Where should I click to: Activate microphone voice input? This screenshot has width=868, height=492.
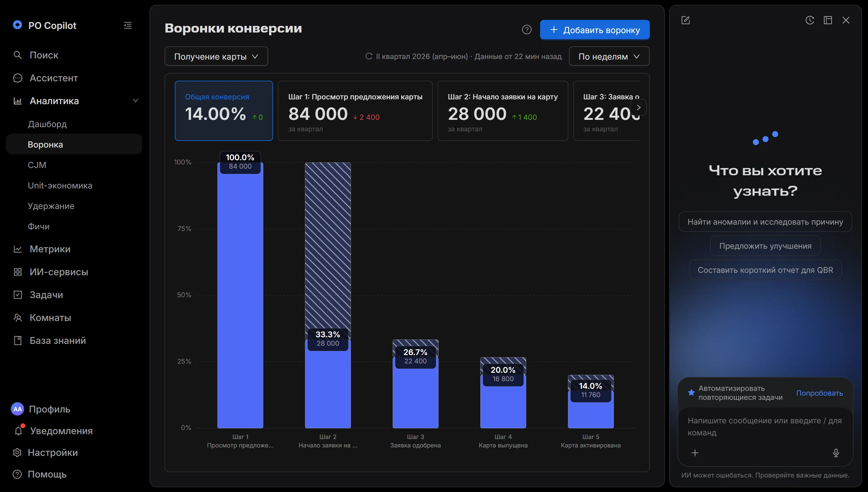pyautogui.click(x=835, y=453)
